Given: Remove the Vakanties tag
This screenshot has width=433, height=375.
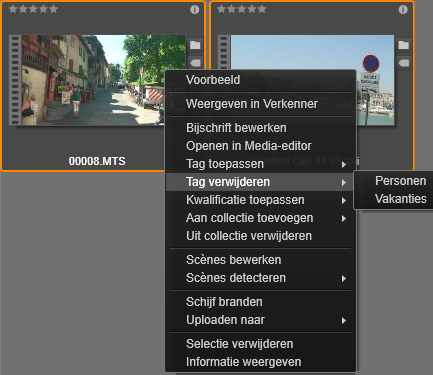Looking at the screenshot, I should (400, 199).
